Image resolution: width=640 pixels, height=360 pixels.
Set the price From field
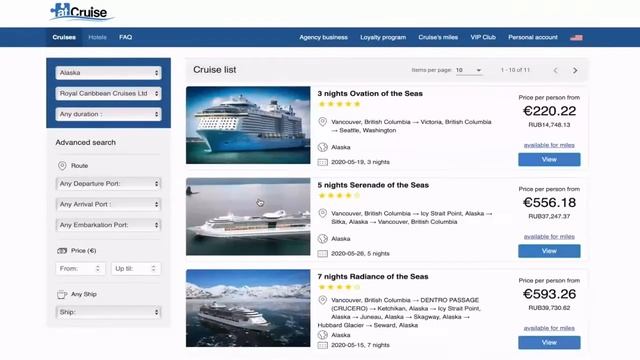click(80, 269)
